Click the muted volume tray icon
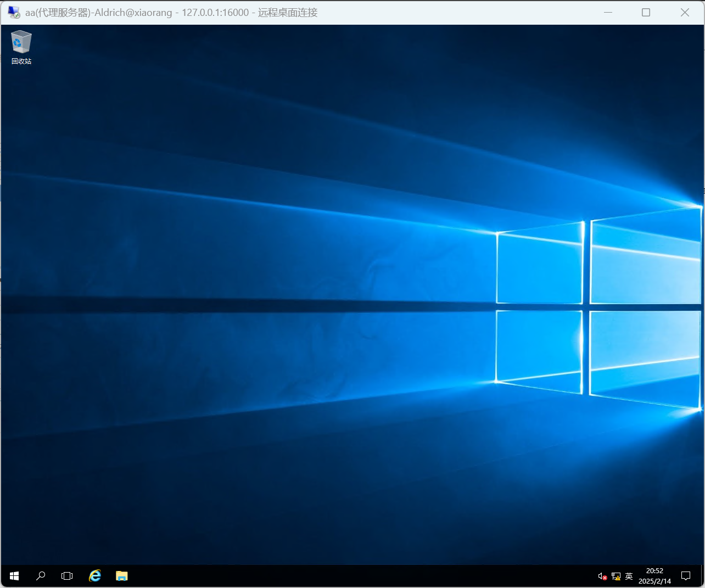Viewport: 705px width, 588px height. (x=602, y=576)
